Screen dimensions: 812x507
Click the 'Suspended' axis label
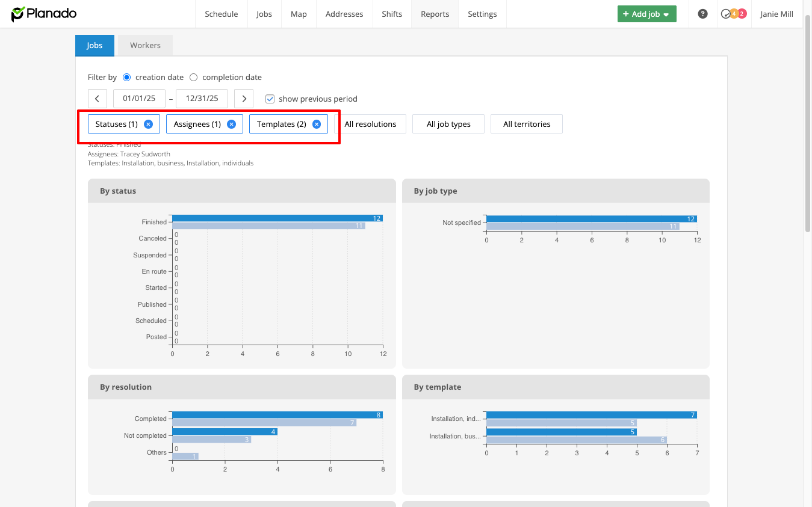pos(150,255)
